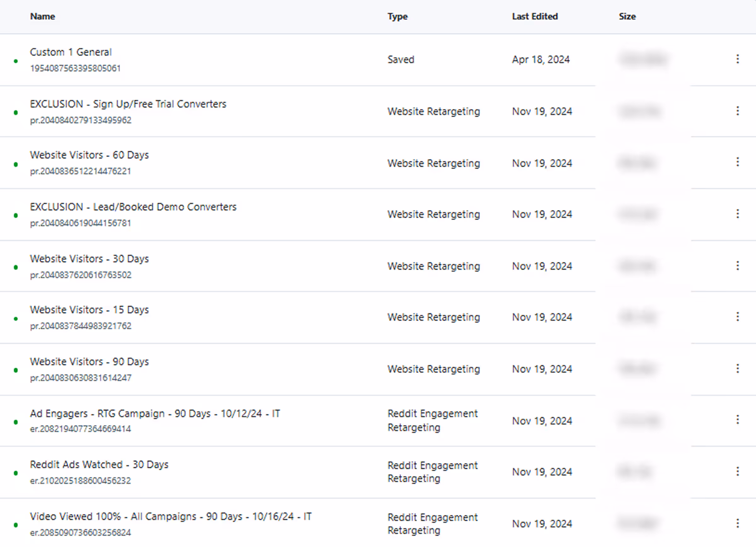Viewport: 756px width, 547px height.
Task: Open actions menu for Website Visitors - 30 Days
Action: (x=738, y=266)
